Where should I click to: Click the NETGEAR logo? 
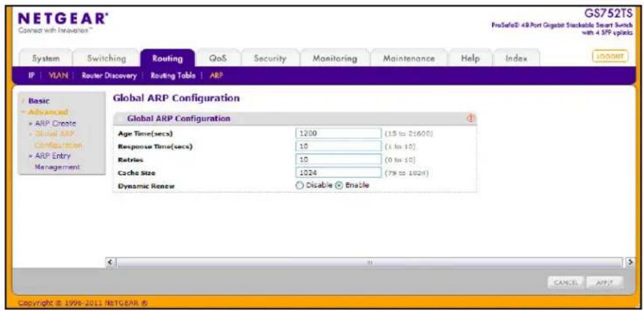(61, 20)
